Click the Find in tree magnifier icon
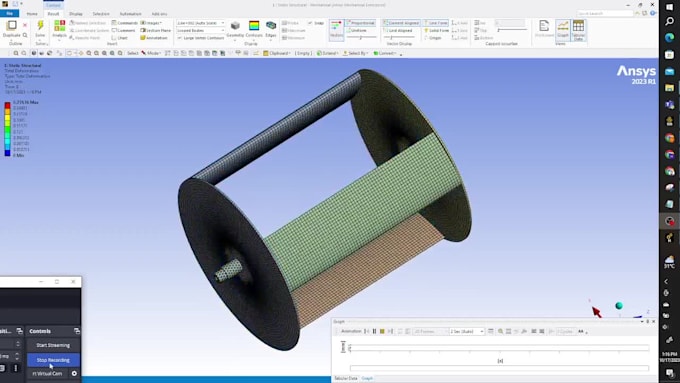Viewport: 680px width, 383px height. pos(25,36)
